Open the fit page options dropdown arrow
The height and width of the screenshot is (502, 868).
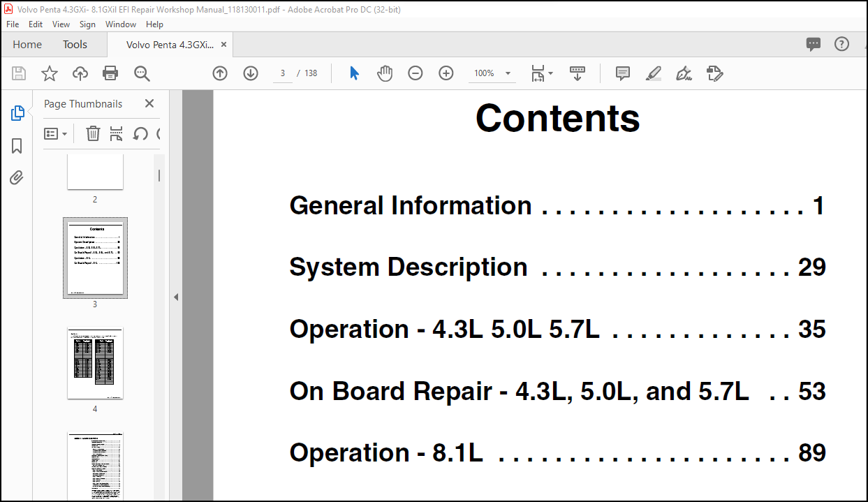tap(550, 73)
